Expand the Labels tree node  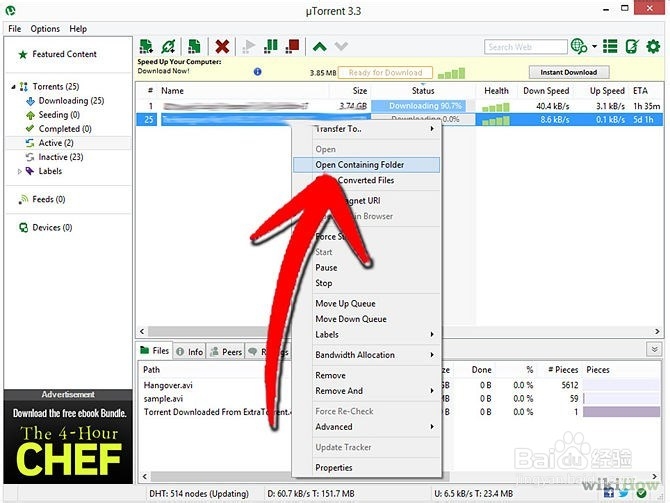[19, 171]
